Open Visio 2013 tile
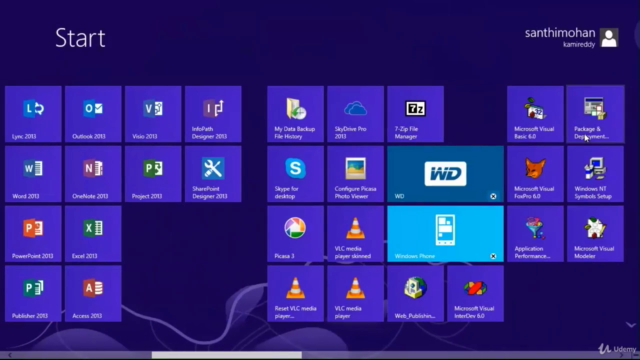 click(x=153, y=114)
